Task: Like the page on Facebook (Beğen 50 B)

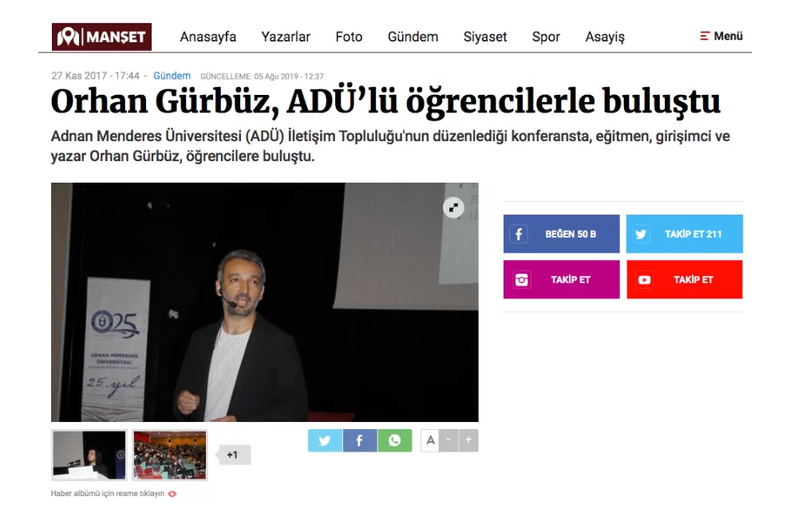Action: click(x=561, y=234)
